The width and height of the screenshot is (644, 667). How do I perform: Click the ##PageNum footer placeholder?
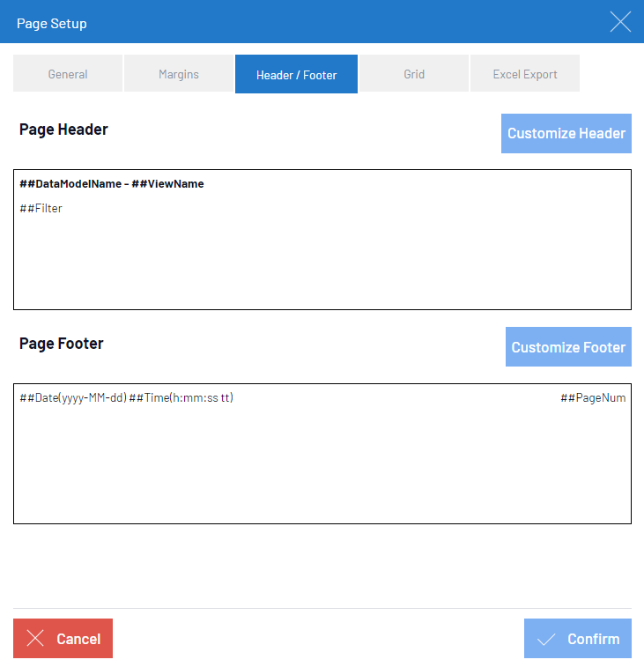[x=593, y=398]
